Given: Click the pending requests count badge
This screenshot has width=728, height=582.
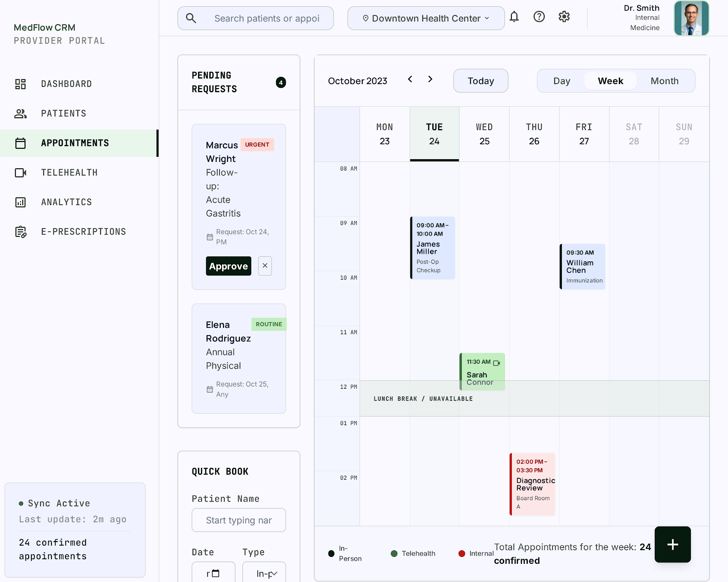Looking at the screenshot, I should pos(281,82).
